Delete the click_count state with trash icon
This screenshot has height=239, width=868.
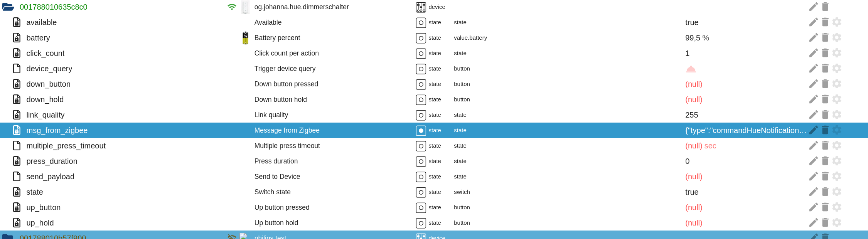tap(825, 53)
